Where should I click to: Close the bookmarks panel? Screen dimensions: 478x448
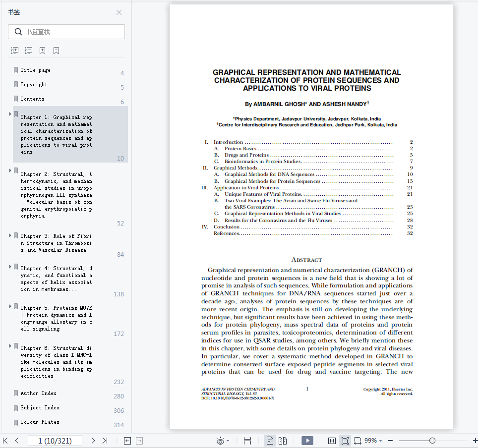click(119, 12)
